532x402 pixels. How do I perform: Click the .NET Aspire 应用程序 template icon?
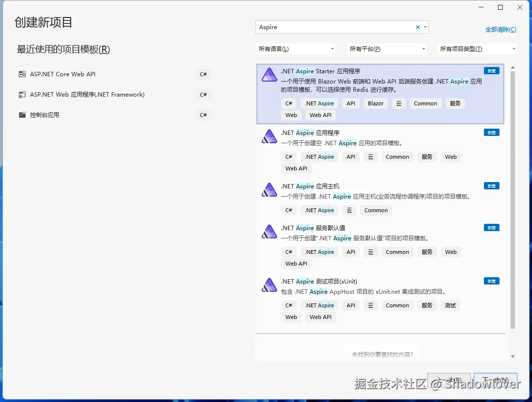pos(269,136)
